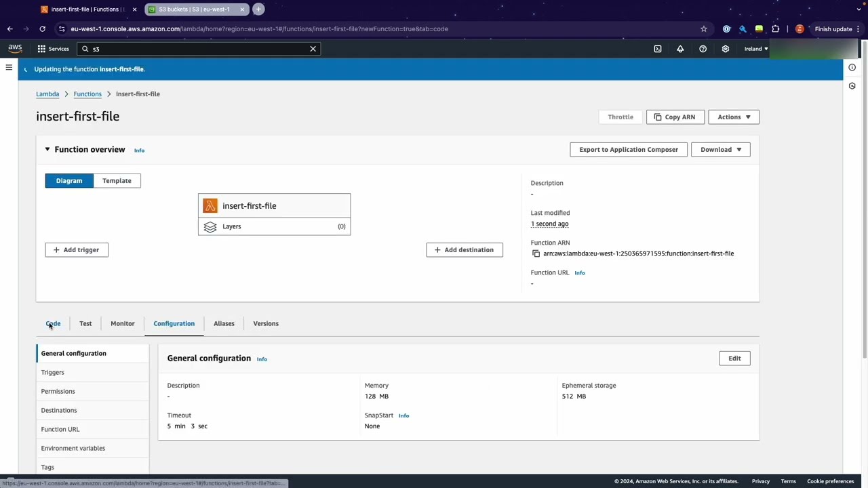868x488 pixels.
Task: Open Info link beside Function overview
Action: 139,150
